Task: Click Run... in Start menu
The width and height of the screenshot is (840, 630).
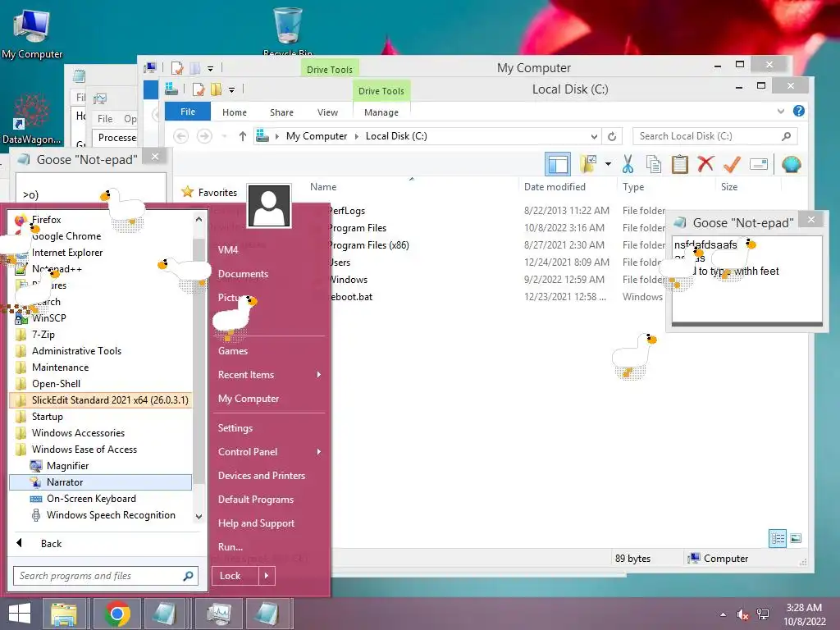Action: 231,547
